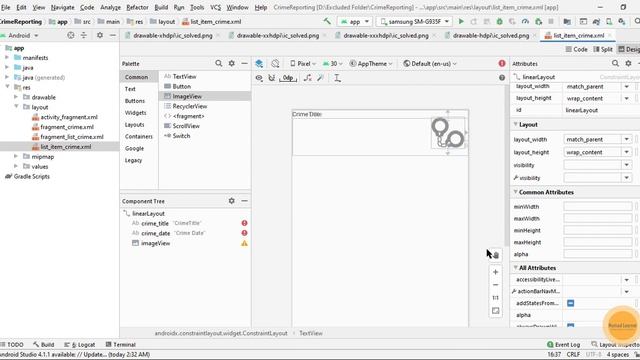
Task: Open the Refactor menu
Action: tap(137, 7)
